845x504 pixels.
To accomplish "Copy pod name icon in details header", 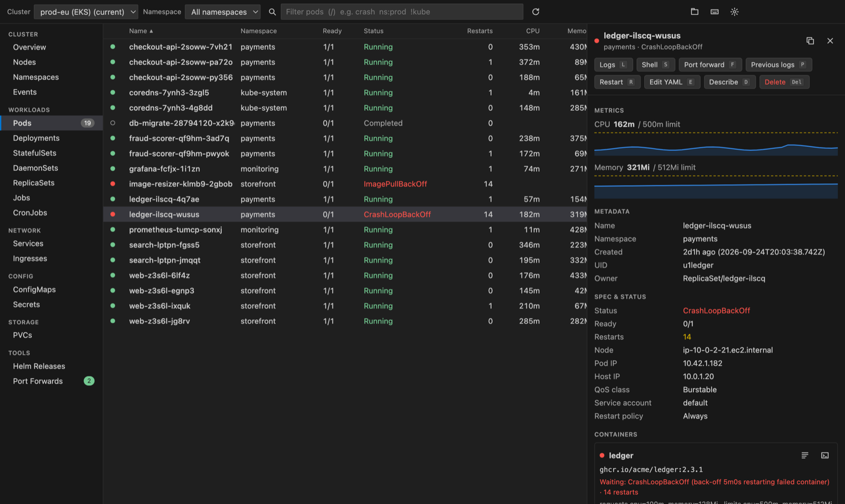I will 810,41.
